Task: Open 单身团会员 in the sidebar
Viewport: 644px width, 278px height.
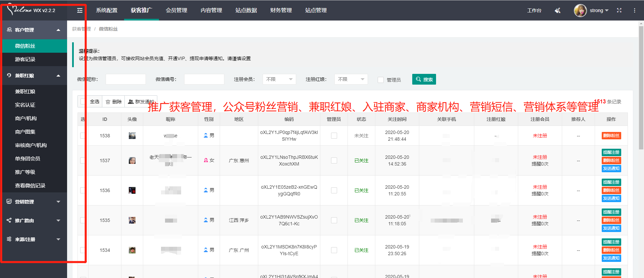Action: point(28,159)
